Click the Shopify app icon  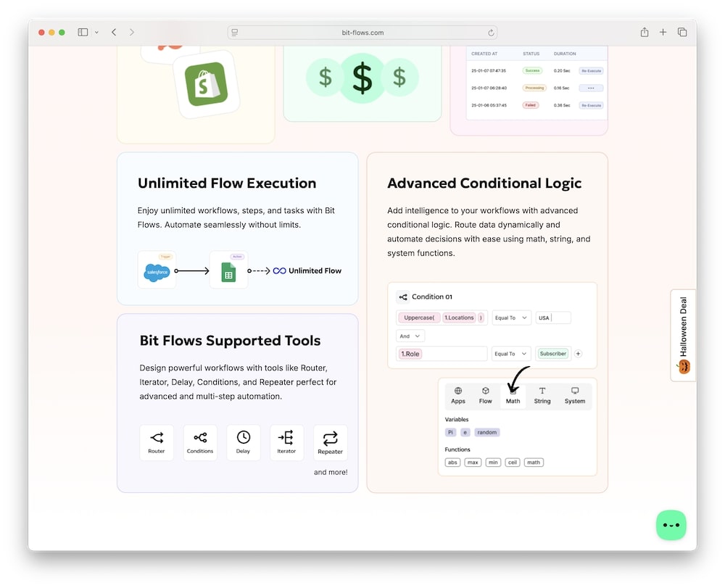pyautogui.click(x=205, y=83)
